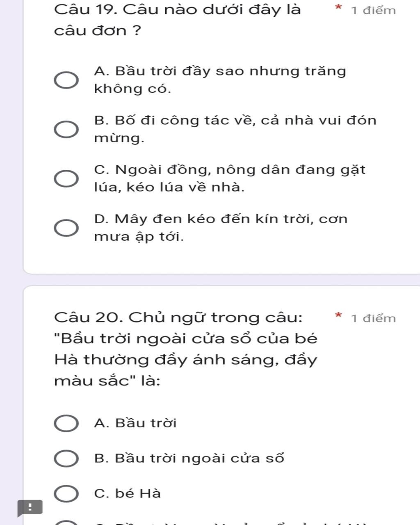The width and height of the screenshot is (420, 525).
Task: Click the exclamation report-problem icon
Action: point(30,508)
